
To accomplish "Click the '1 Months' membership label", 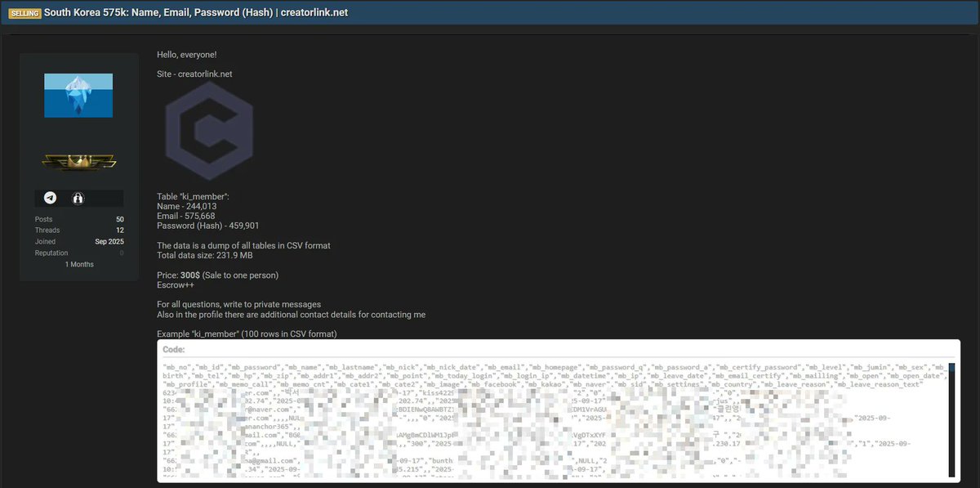I will [79, 264].
